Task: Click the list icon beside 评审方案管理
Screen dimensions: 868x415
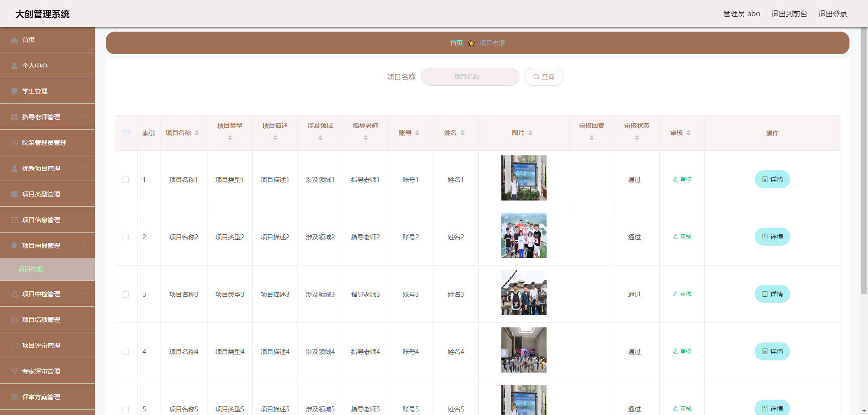Action: pos(14,397)
